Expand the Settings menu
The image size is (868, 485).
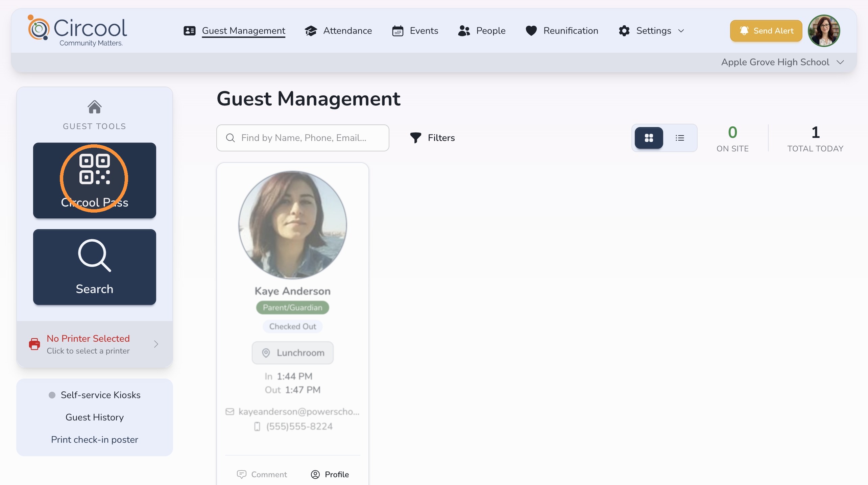(x=652, y=31)
